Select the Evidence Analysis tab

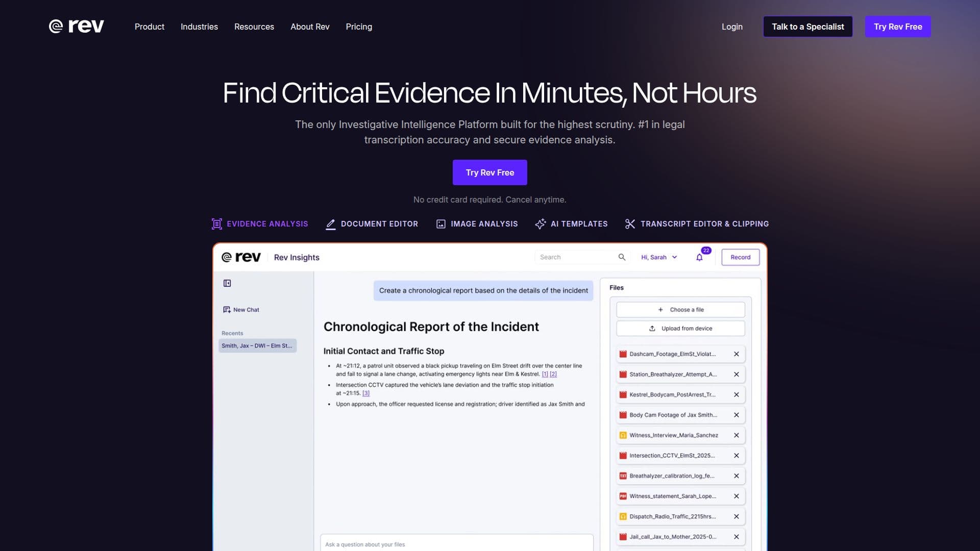coord(260,224)
